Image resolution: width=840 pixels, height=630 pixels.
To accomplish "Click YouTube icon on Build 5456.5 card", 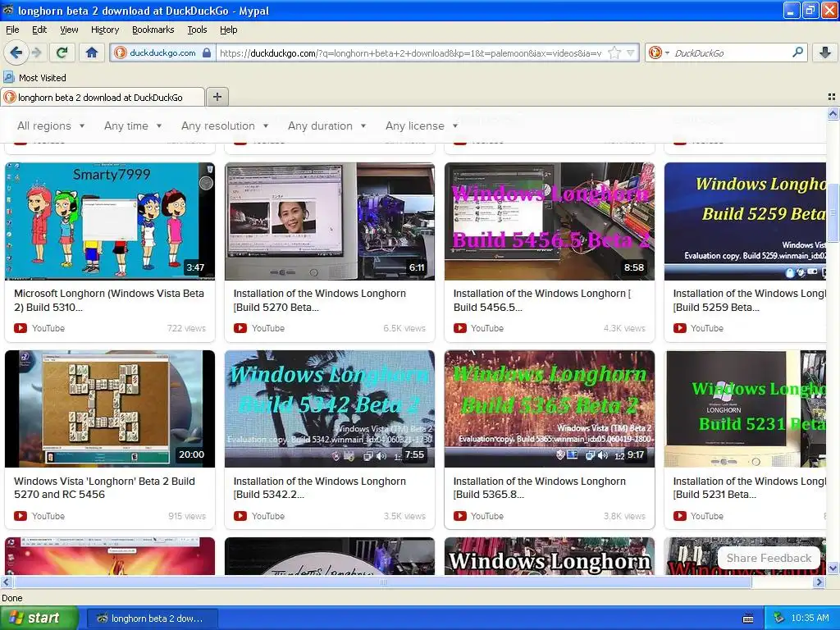I will pyautogui.click(x=459, y=328).
